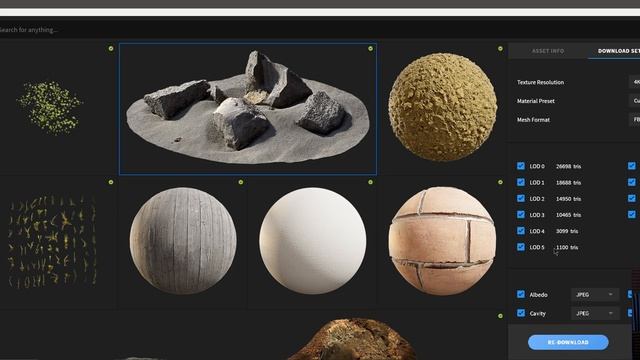Click the Mesh Format label
This screenshot has height=360, width=640.
[533, 120]
